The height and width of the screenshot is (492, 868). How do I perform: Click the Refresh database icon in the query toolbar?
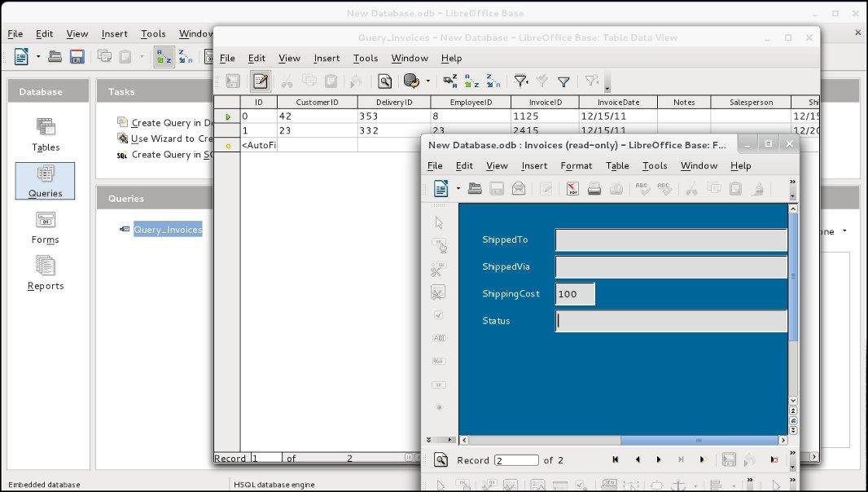pos(411,81)
